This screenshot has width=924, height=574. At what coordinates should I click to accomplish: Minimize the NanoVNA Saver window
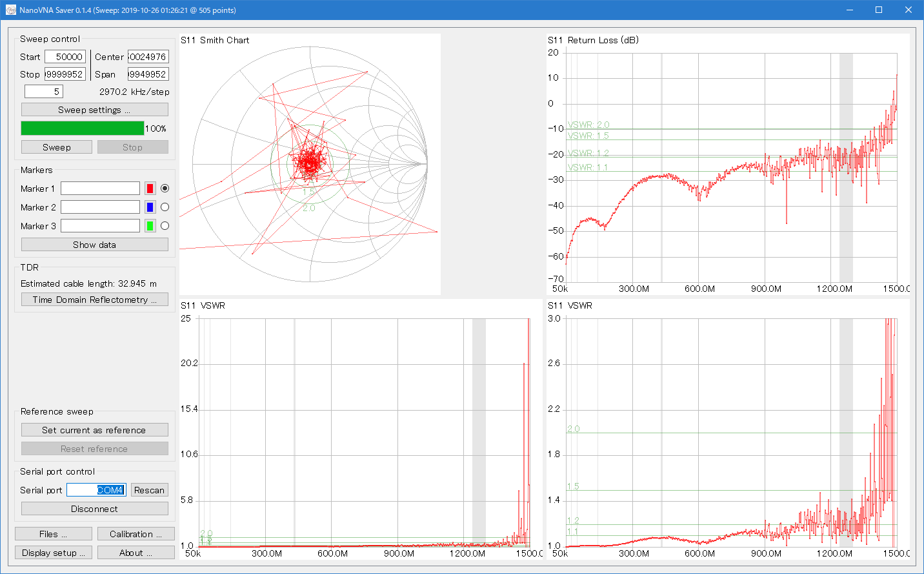(x=849, y=10)
